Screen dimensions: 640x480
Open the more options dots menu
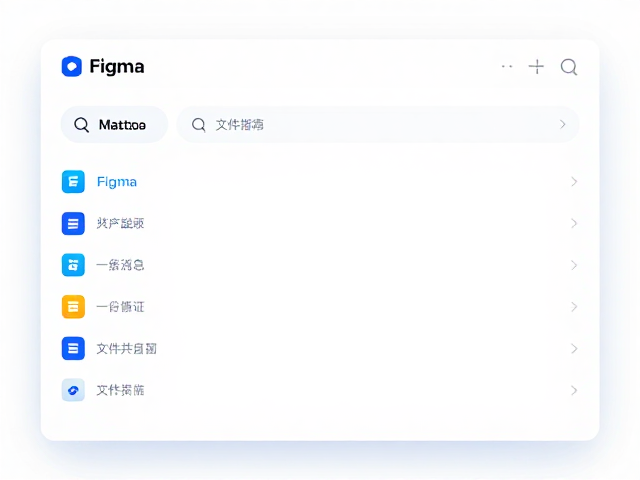pos(507,67)
